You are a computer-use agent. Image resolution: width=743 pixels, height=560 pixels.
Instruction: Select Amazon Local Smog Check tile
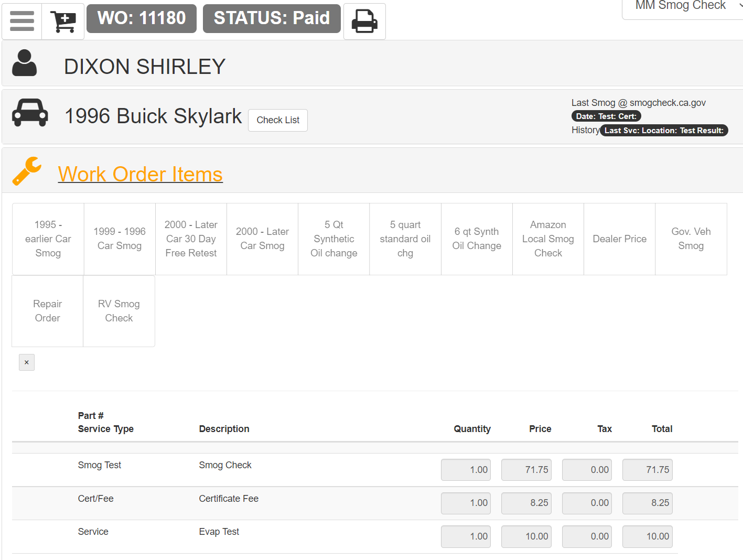[548, 239]
